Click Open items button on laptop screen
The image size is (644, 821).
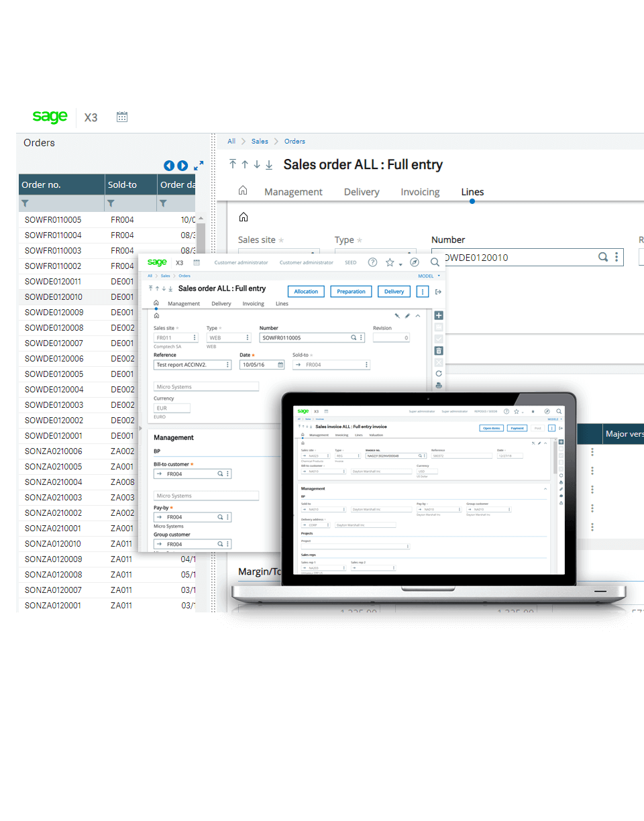(x=491, y=428)
